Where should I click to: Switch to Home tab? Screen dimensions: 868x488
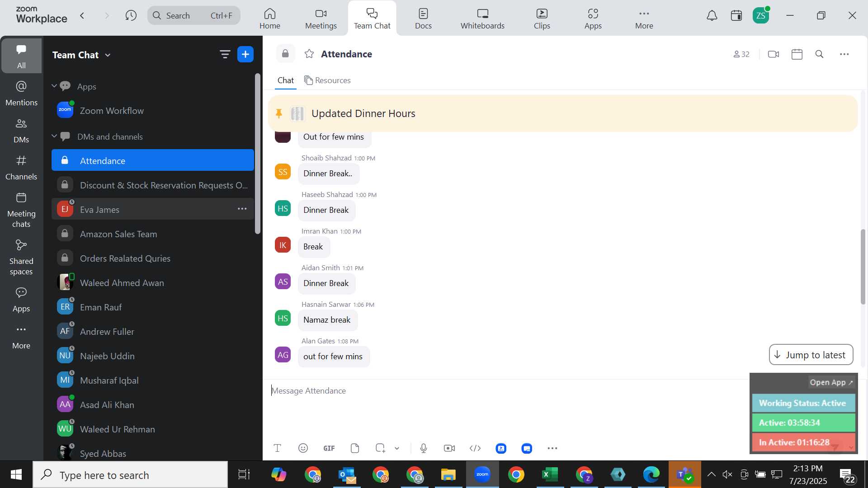[x=270, y=19]
